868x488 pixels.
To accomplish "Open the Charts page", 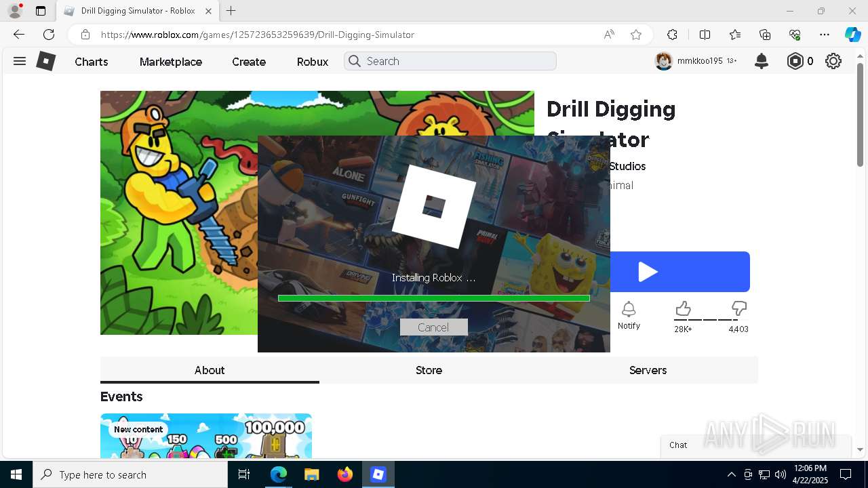I will click(92, 62).
